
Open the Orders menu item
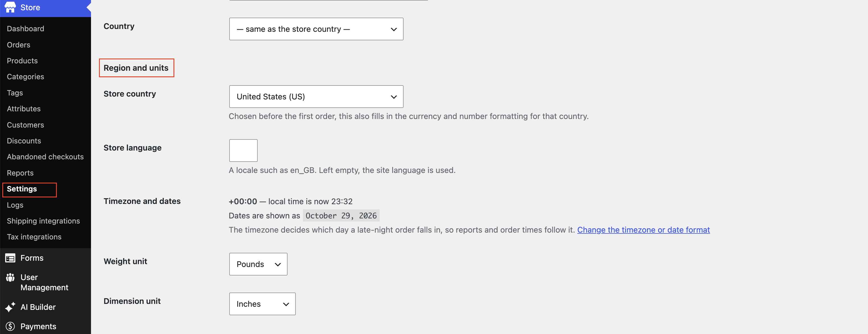[18, 45]
